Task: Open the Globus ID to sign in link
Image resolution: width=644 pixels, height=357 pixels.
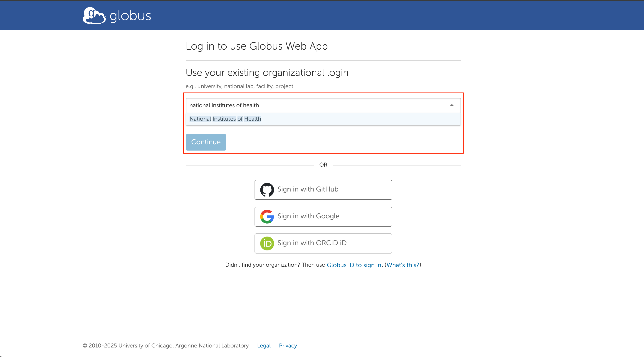Action: [x=354, y=265]
